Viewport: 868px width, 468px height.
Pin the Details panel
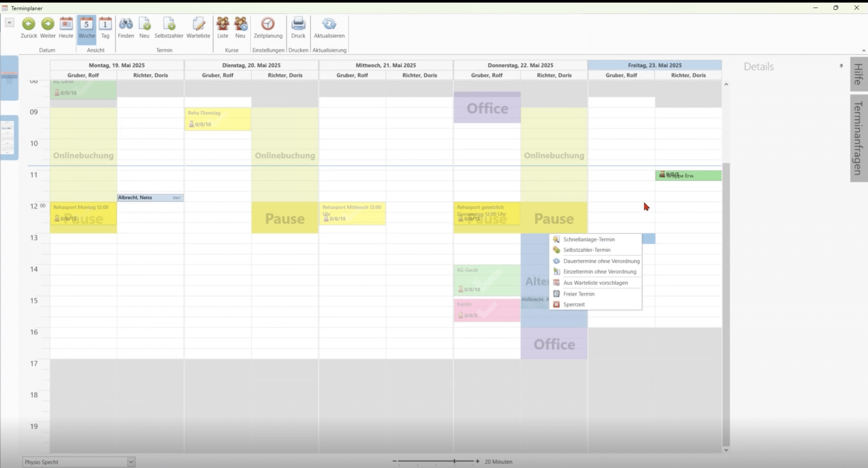point(841,66)
